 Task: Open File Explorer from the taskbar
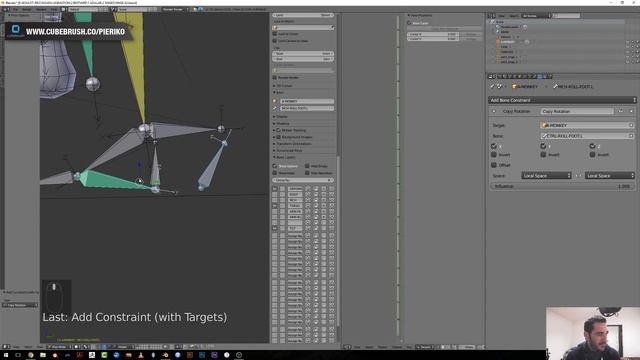pos(43,355)
